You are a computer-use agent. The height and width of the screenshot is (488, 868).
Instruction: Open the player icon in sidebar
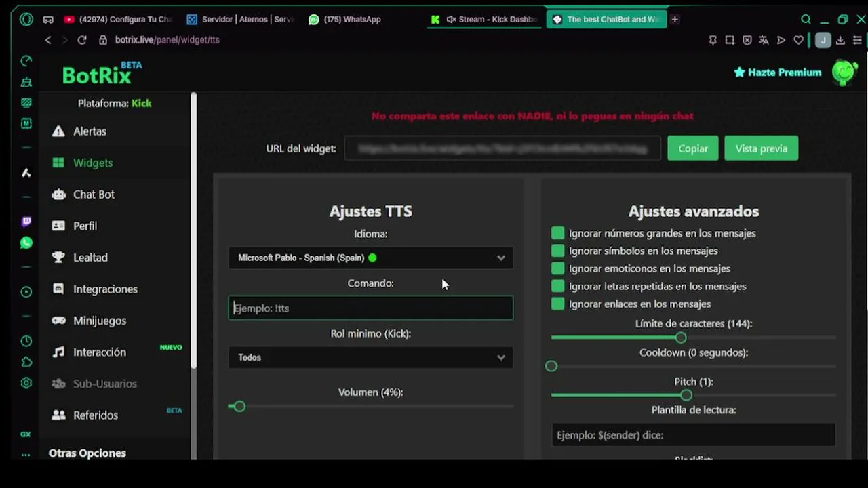click(x=26, y=292)
